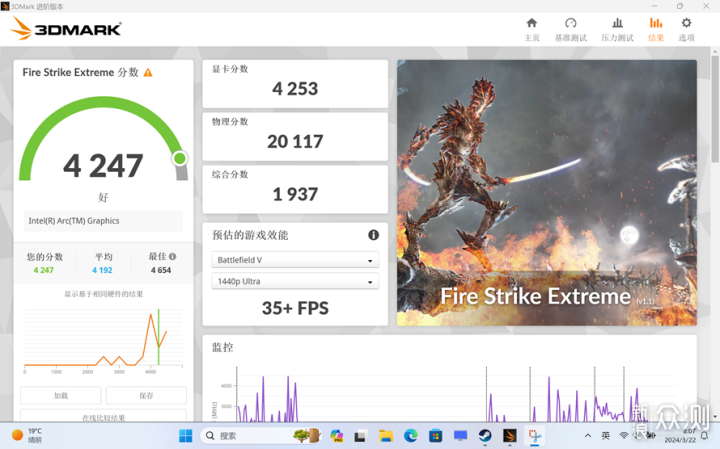Open the blue monitor app in taskbar
The image size is (720, 449).
coord(460,436)
